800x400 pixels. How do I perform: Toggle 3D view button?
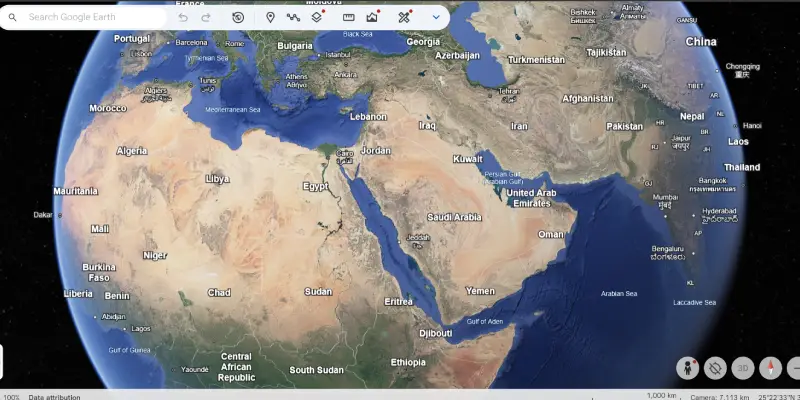742,368
